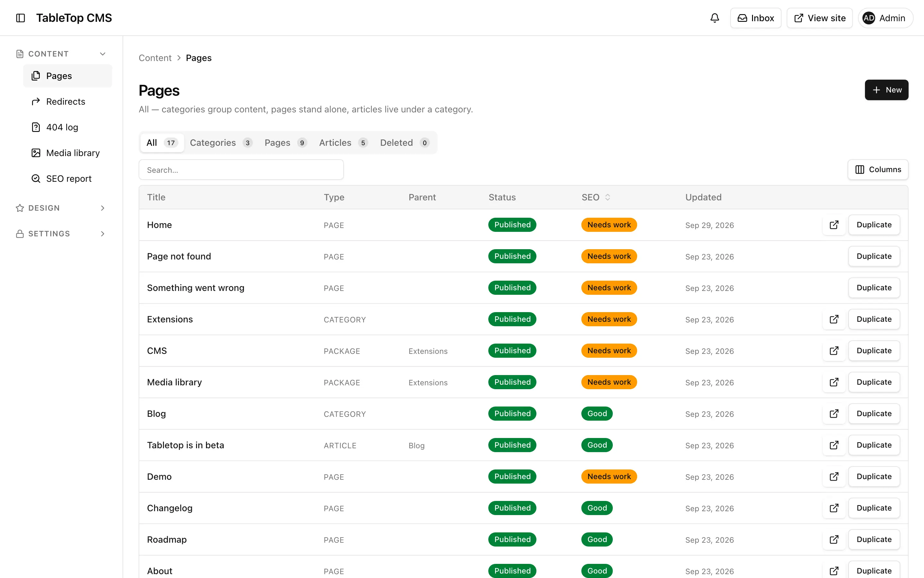Screen dimensions: 924x578
Task: Open the SEO report
Action: 68,179
